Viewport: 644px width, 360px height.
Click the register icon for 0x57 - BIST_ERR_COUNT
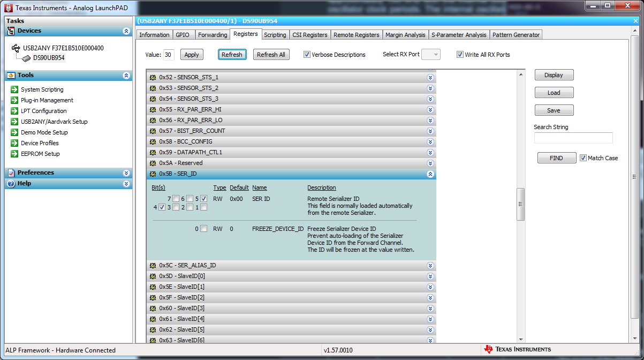coord(153,131)
